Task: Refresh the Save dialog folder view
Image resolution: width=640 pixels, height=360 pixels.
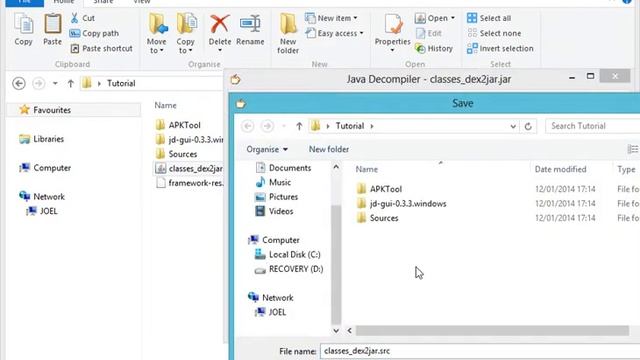Action: (528, 126)
